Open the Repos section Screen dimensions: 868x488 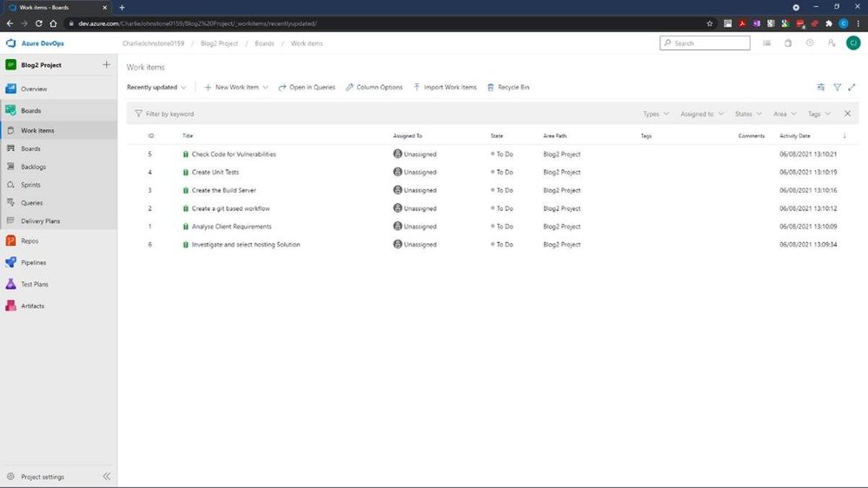pos(30,241)
